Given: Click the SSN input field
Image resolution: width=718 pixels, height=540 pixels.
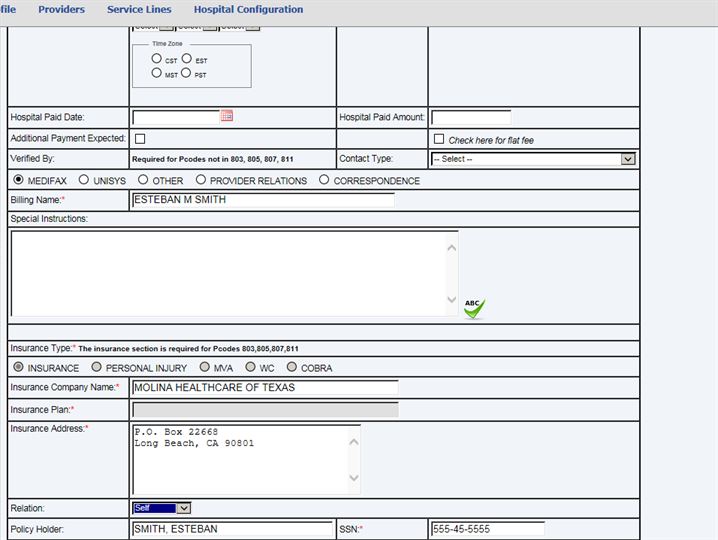Looking at the screenshot, I should 487,529.
